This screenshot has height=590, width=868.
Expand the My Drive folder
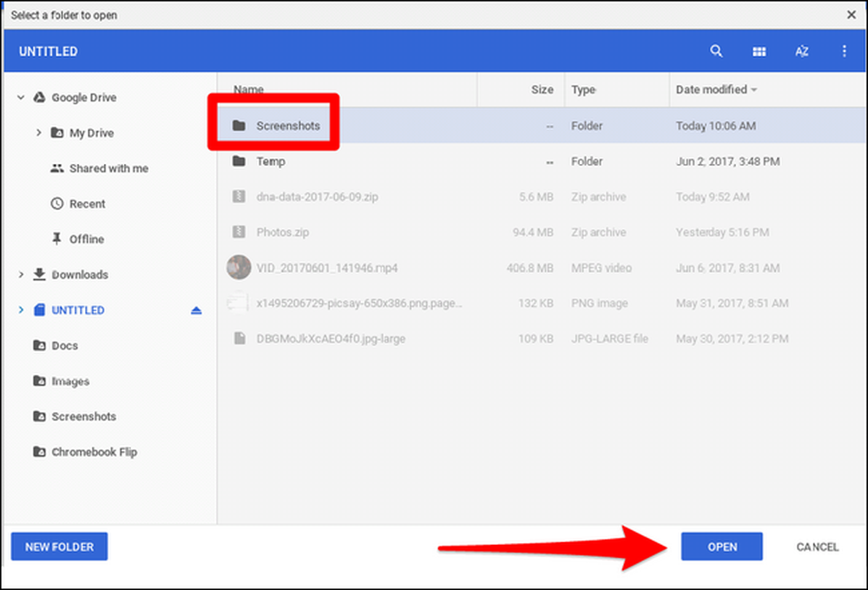click(38, 133)
